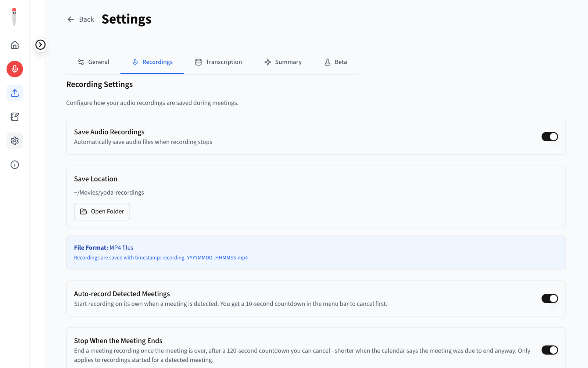
Task: Switch to the General tab
Action: click(x=93, y=62)
